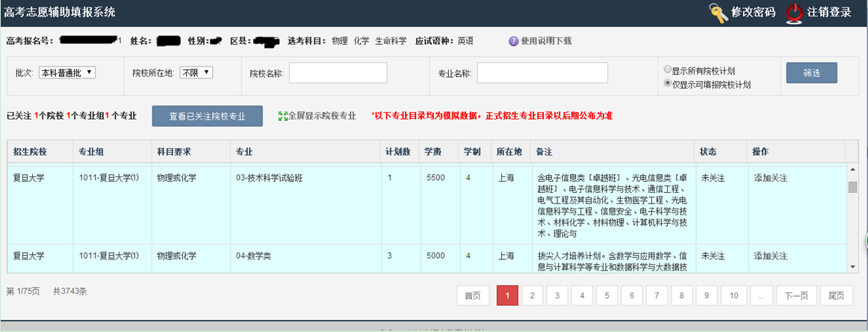The height and width of the screenshot is (332, 868).
Task: Open the 批次 dropdown showing 本科普通批
Action: point(67,73)
